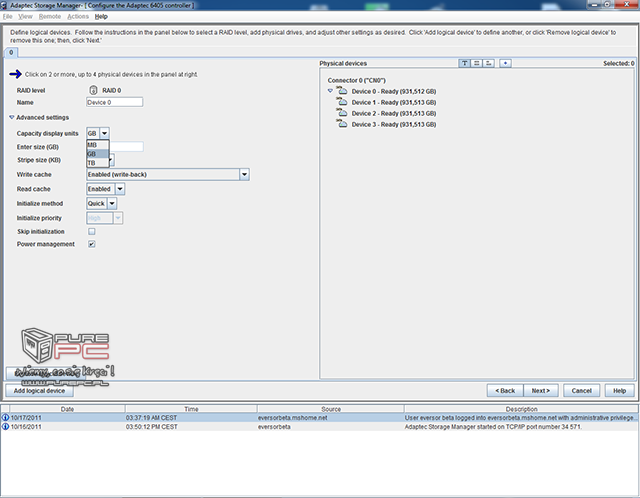Click the expand-all icon beside view buttons
The width and height of the screenshot is (640, 498).
[505, 63]
